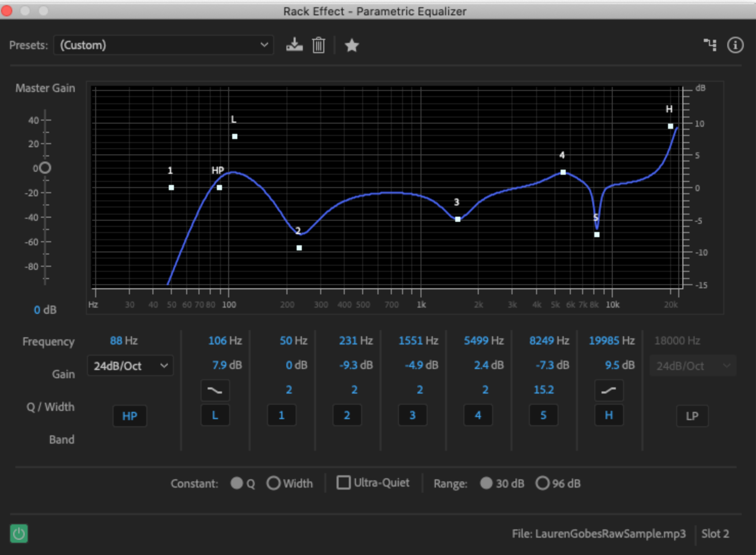This screenshot has height=555, width=756.
Task: Delete preset using the trash icon
Action: [319, 45]
